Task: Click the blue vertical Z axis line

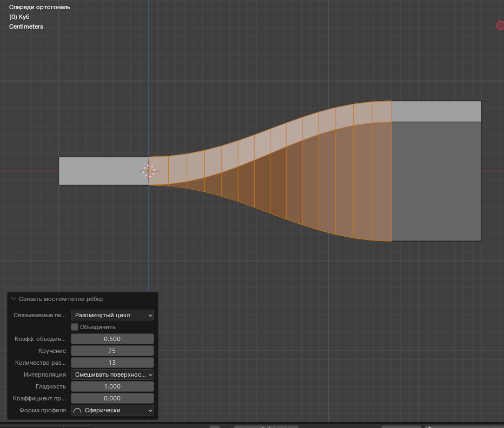Action: click(x=149, y=81)
